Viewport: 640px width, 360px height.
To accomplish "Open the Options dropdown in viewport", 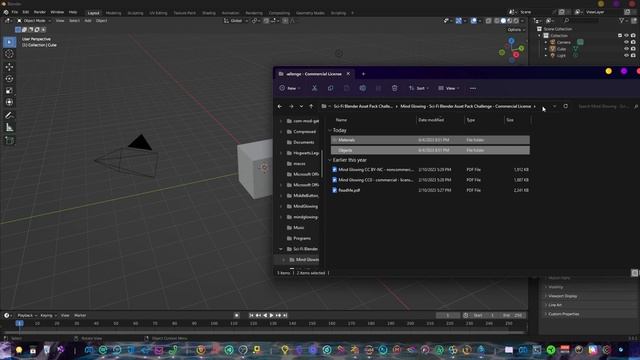I will click(x=516, y=30).
